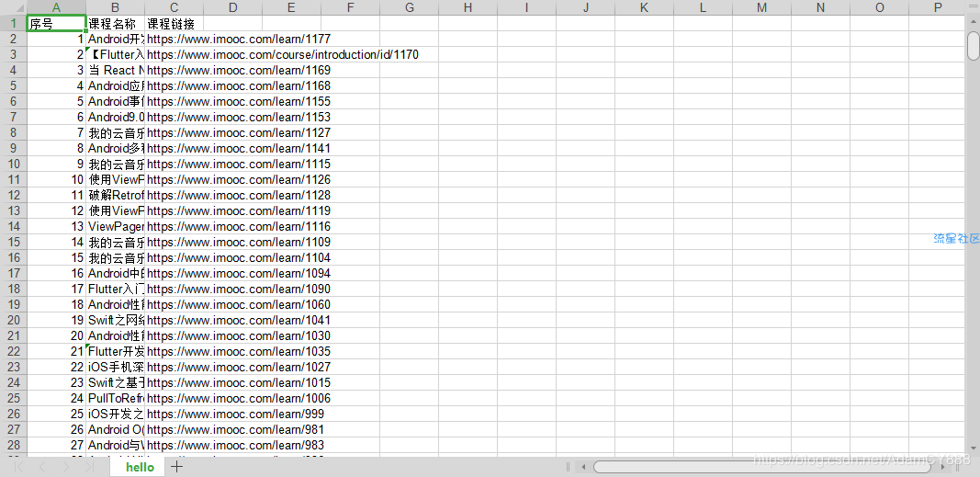Select column G header
Screen dimensions: 980x477
click(x=409, y=7)
